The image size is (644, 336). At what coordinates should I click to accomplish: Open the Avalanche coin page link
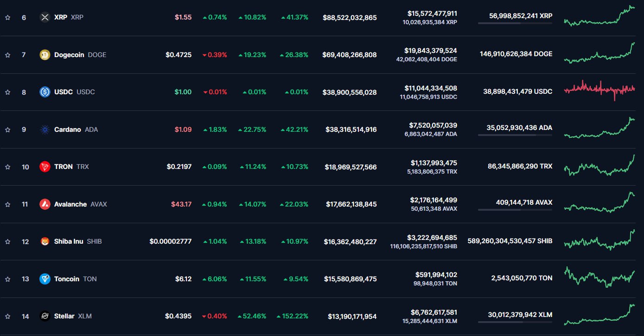80,204
